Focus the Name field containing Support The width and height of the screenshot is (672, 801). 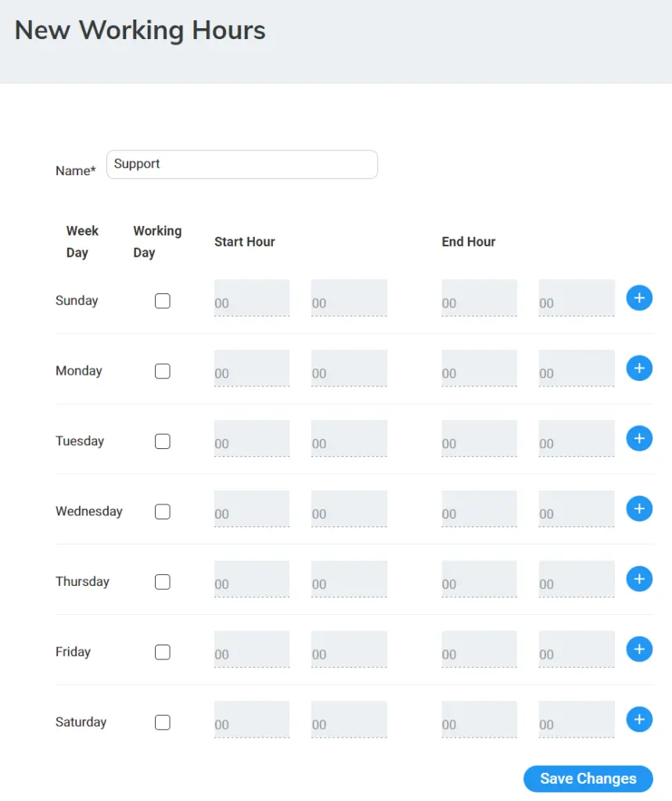pos(242,164)
